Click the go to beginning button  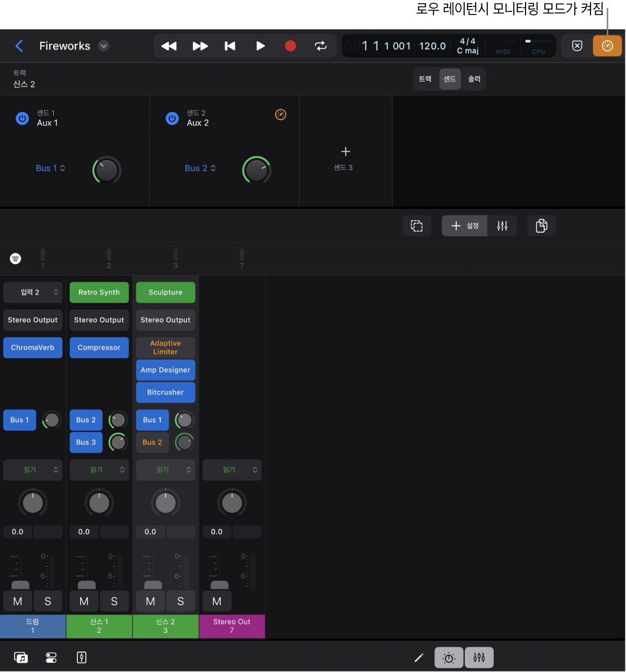230,46
